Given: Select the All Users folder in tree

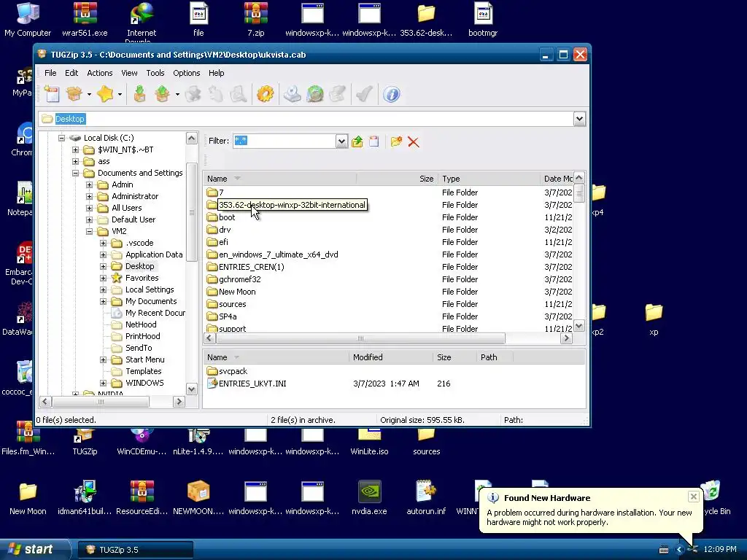Looking at the screenshot, I should click(x=127, y=208).
